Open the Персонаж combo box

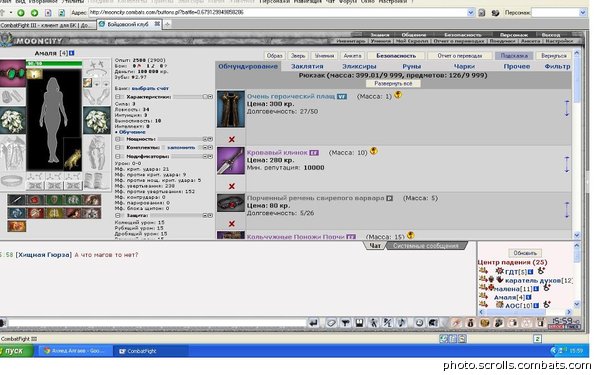click(x=559, y=13)
